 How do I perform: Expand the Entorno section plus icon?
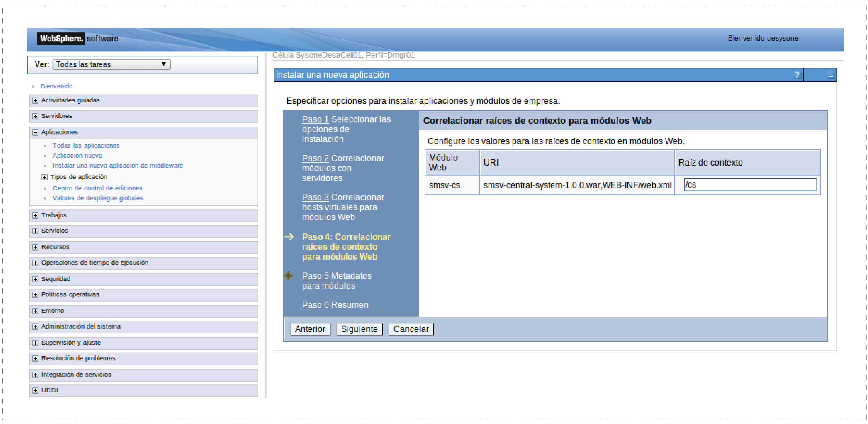click(x=35, y=311)
